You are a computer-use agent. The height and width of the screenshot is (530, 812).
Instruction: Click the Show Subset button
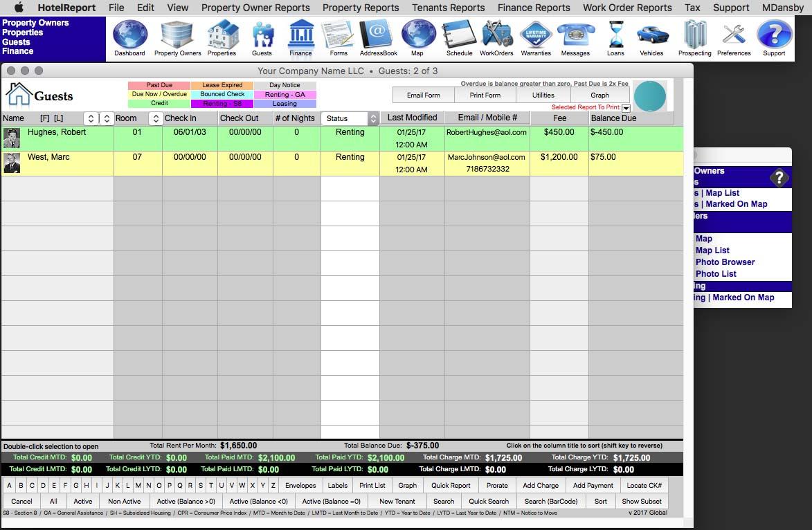click(x=642, y=501)
